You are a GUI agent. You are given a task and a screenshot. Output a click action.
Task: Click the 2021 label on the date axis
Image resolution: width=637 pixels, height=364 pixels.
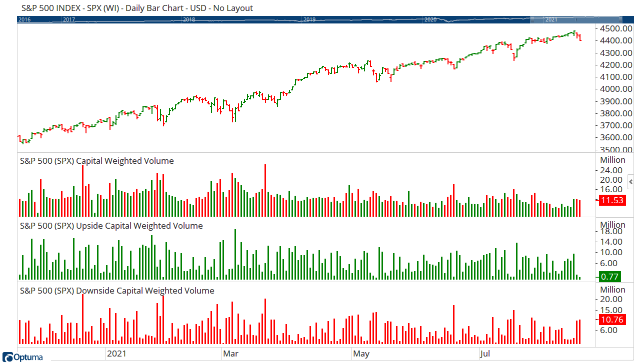pos(117,354)
